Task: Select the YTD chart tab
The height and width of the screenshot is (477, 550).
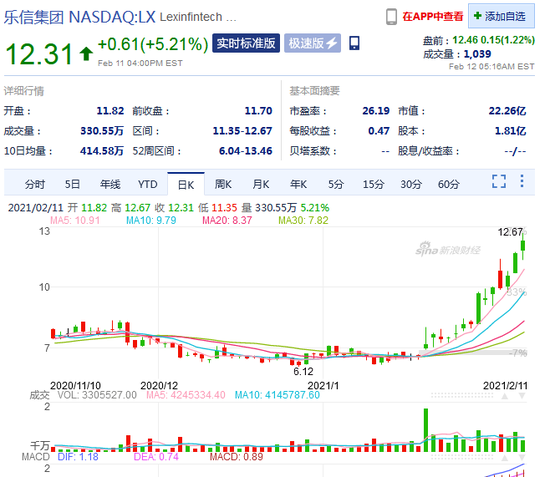Action: [148, 184]
